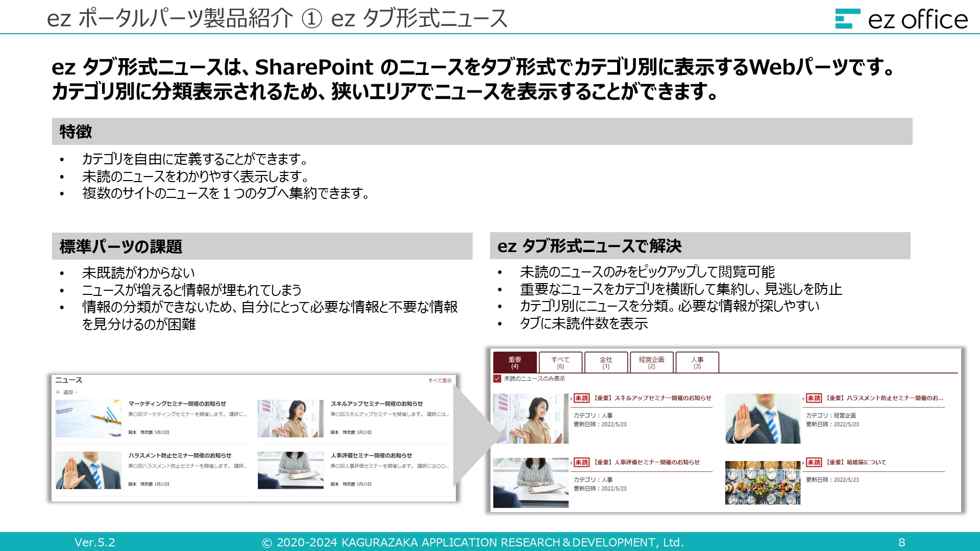Viewport: 980px width, 551px height.
Task: Open 【重要】ハラスメント防止セミナー headline
Action: pyautogui.click(x=884, y=398)
